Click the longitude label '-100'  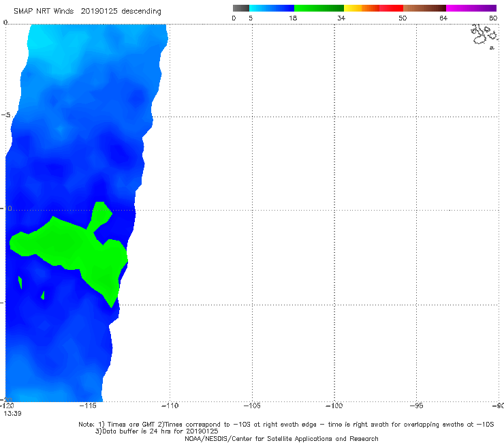[x=334, y=406]
